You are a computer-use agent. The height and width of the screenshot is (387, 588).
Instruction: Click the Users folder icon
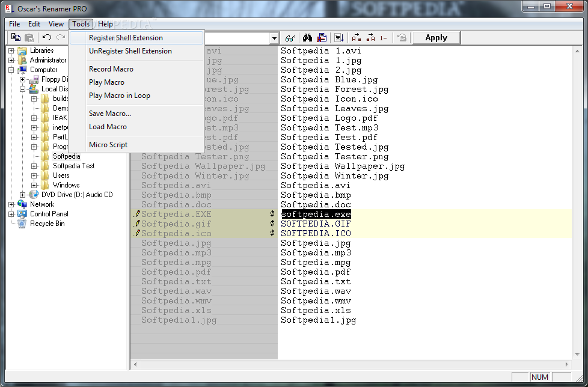click(45, 175)
